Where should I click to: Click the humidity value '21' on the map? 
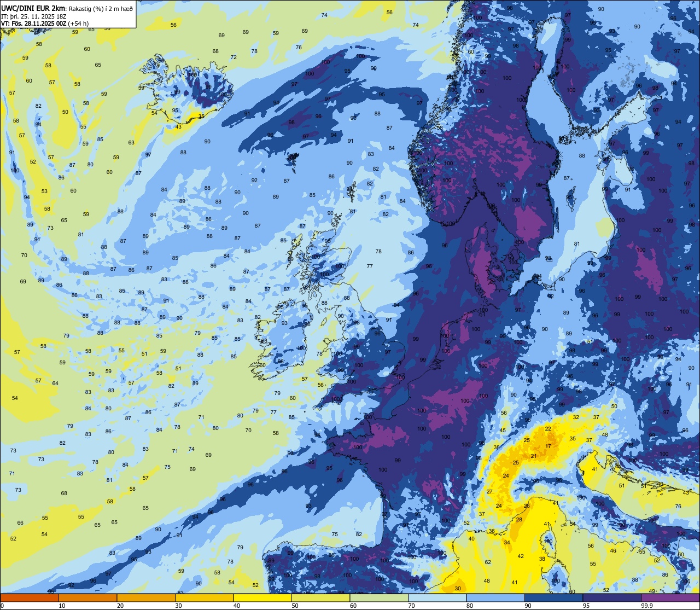pos(534,456)
